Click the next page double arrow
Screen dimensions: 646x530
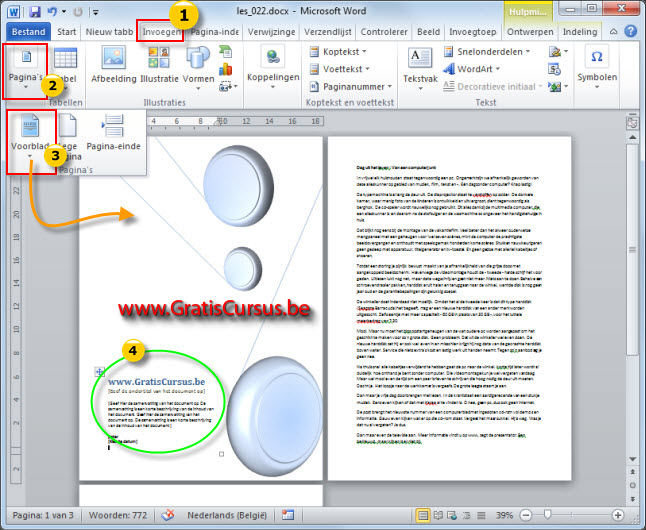tap(632, 499)
